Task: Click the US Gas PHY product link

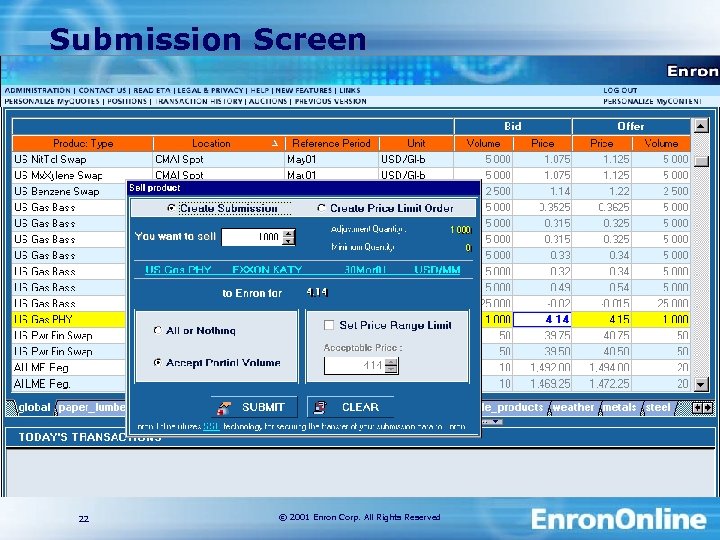Action: coord(178,270)
